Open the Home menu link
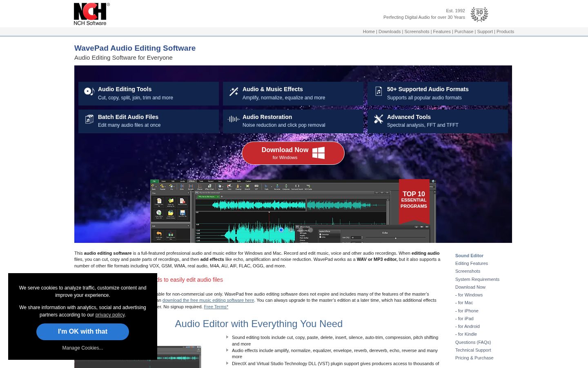Viewport: 588px width, 368px height. click(369, 31)
